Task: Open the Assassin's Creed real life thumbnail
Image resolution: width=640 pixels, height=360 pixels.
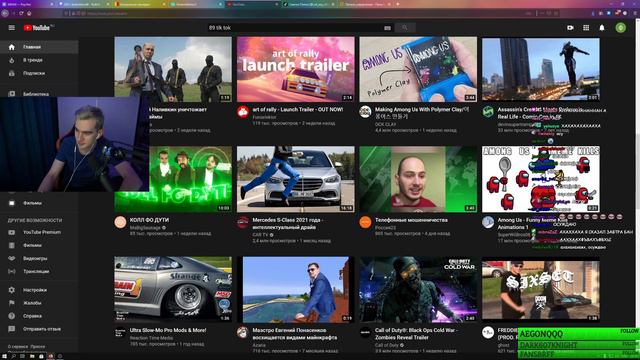Action: (x=541, y=69)
